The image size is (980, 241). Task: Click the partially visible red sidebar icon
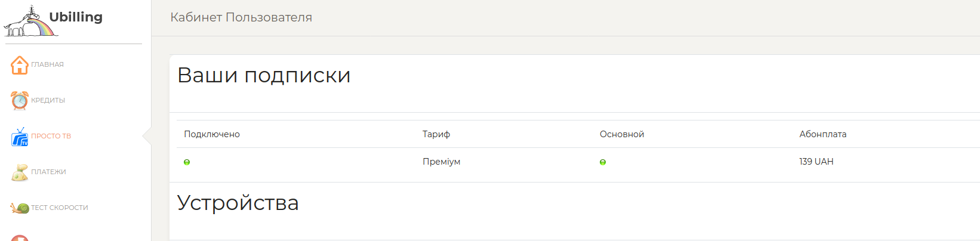tap(20, 238)
